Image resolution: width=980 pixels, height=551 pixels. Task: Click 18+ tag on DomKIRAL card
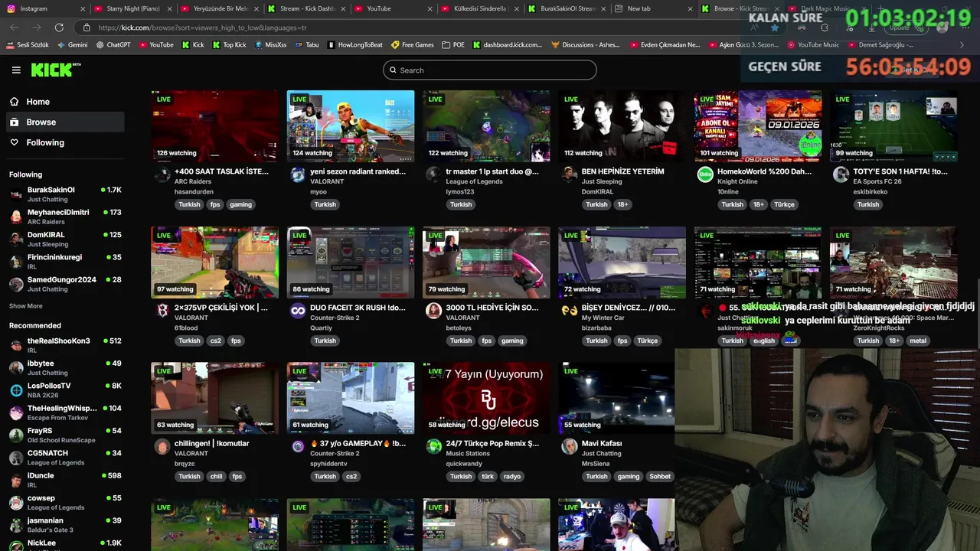click(x=622, y=204)
